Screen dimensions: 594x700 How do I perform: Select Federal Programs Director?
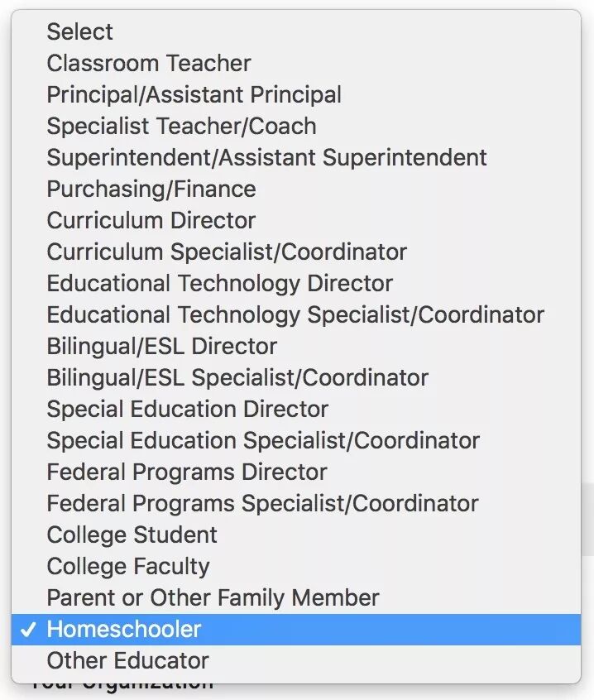click(187, 472)
